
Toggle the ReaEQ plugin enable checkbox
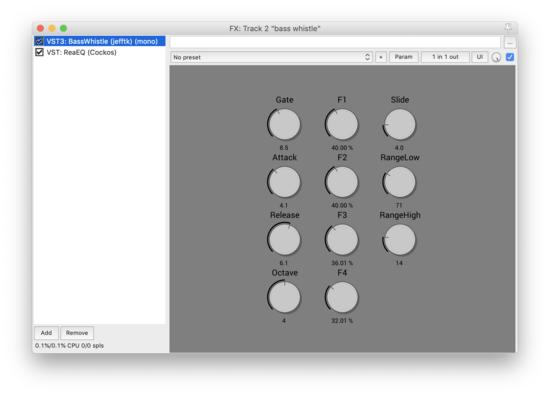click(x=39, y=52)
